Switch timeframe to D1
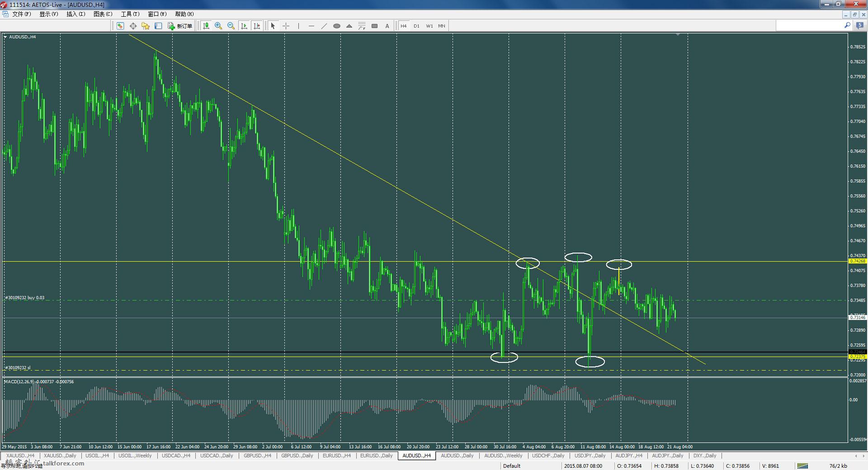The width and height of the screenshot is (868, 470). tap(416, 26)
